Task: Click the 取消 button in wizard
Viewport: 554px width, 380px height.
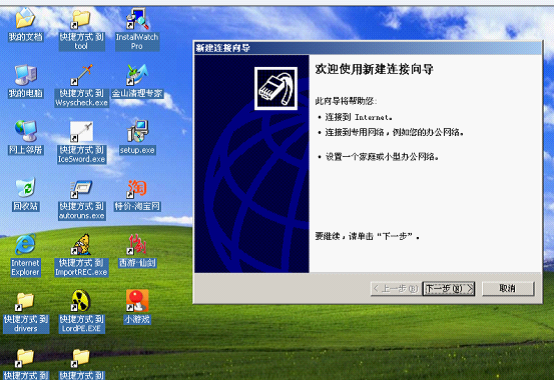Action: coord(508,289)
